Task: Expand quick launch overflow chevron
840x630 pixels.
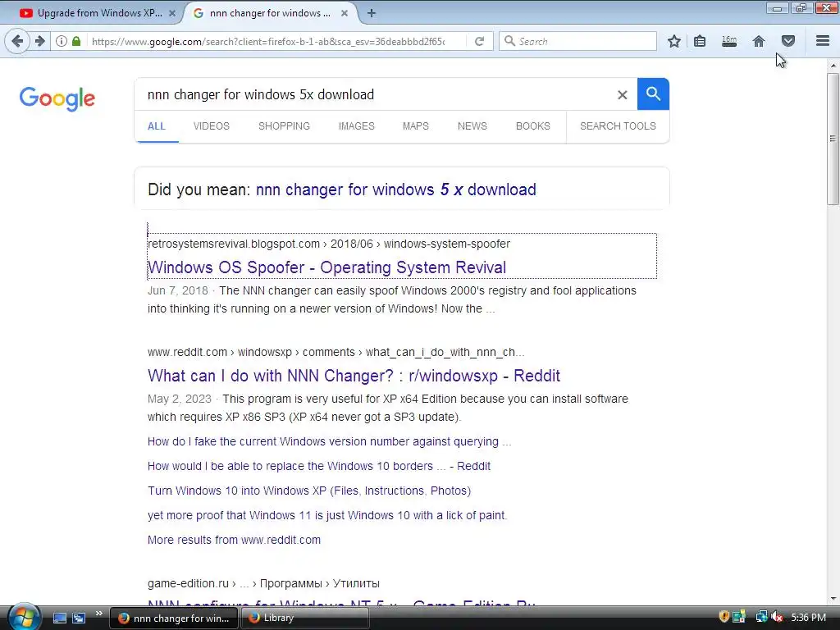Action: tap(98, 614)
